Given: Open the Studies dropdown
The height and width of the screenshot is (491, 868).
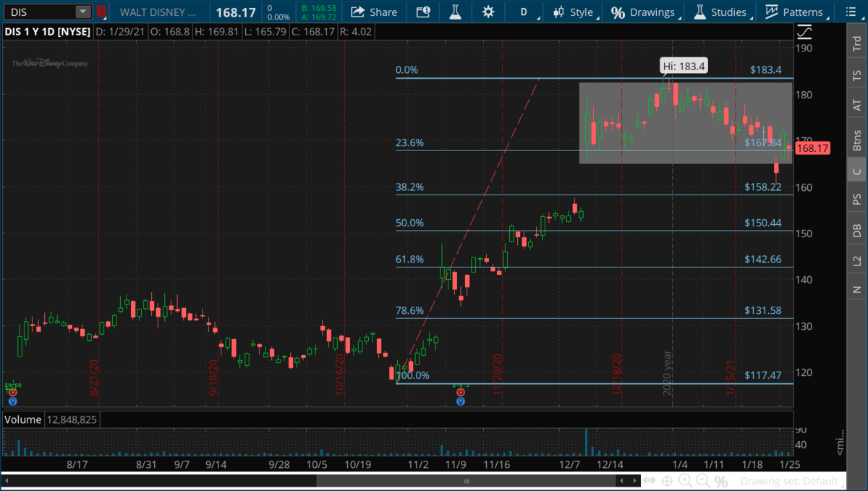Looking at the screenshot, I should 723,12.
